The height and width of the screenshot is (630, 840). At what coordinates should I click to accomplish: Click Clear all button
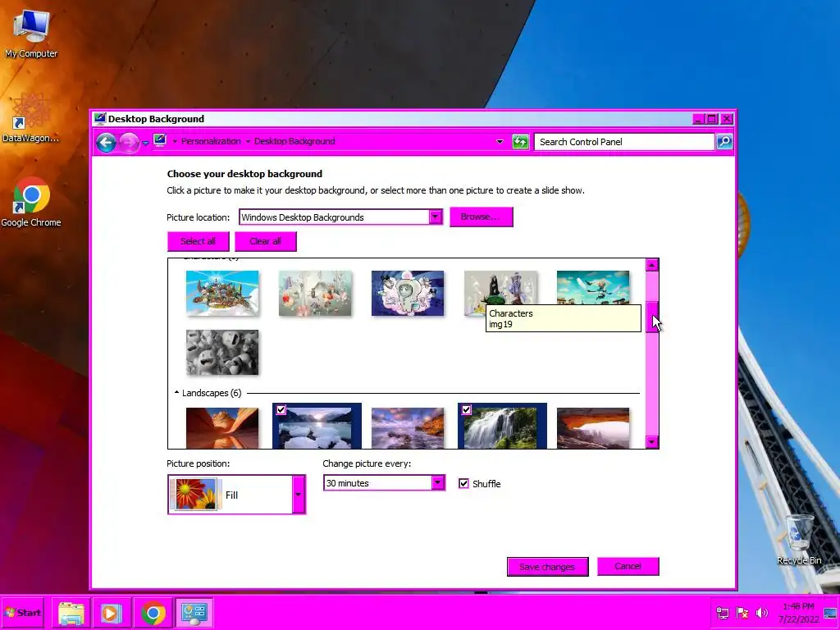265,241
